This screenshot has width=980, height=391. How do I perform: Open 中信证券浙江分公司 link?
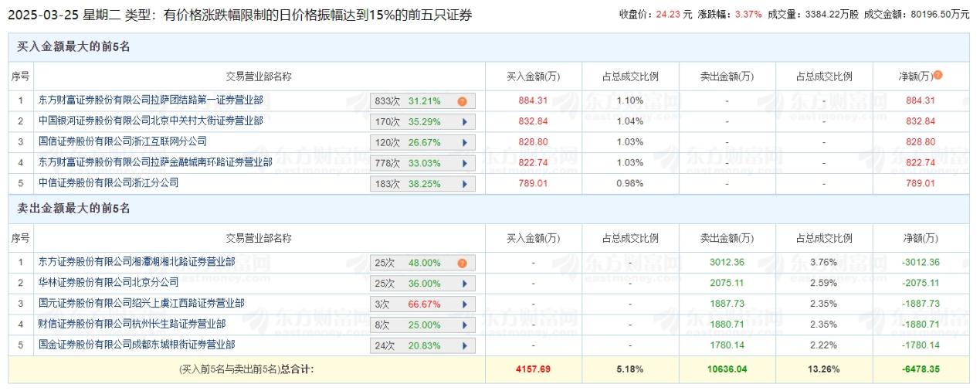coord(109,183)
